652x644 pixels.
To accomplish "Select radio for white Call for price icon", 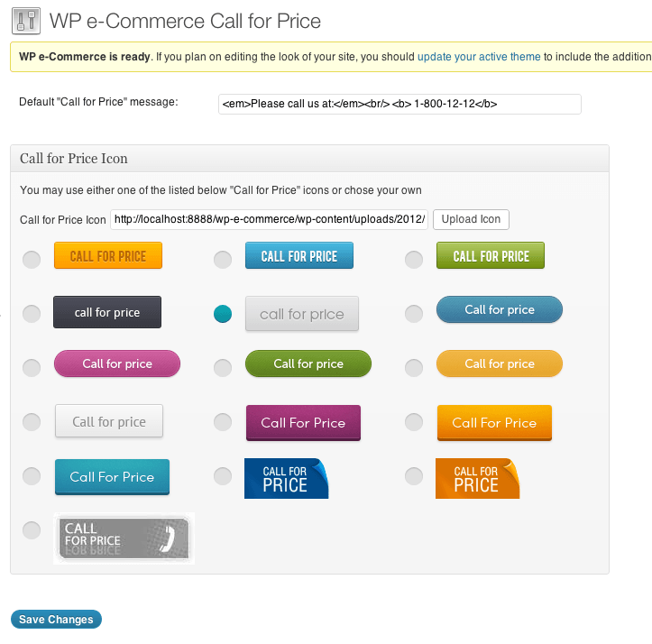I will coord(32,422).
